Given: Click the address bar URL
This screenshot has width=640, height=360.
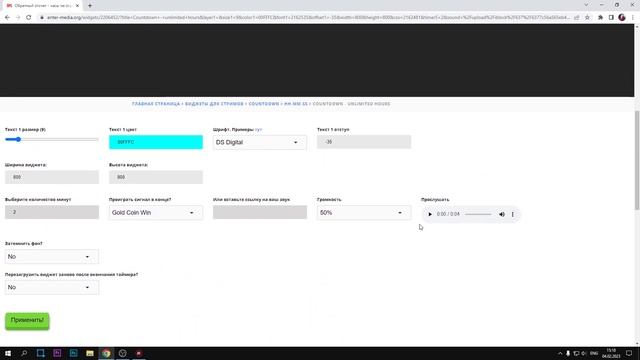Looking at the screenshot, I should point(308,18).
